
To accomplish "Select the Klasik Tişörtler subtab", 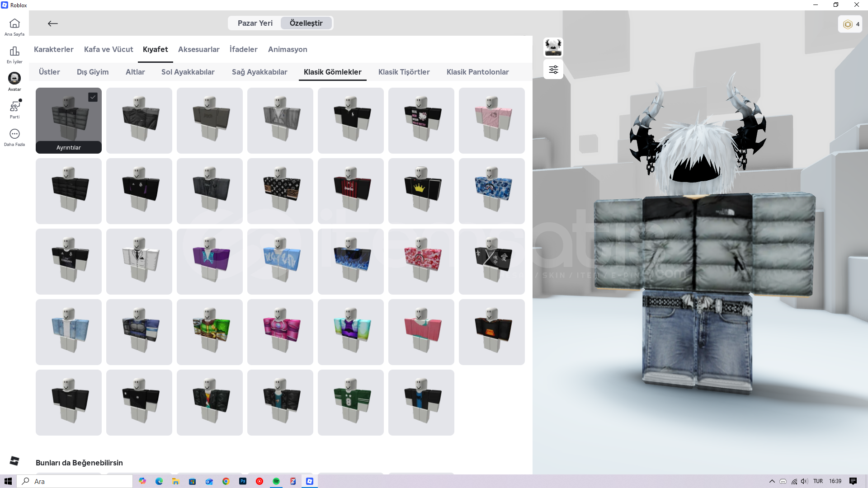I will [404, 72].
